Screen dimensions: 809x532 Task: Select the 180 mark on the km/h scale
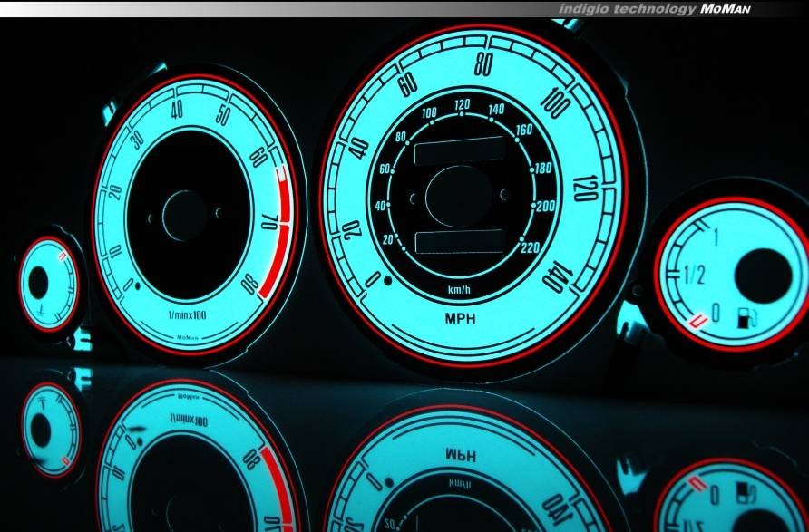click(542, 168)
